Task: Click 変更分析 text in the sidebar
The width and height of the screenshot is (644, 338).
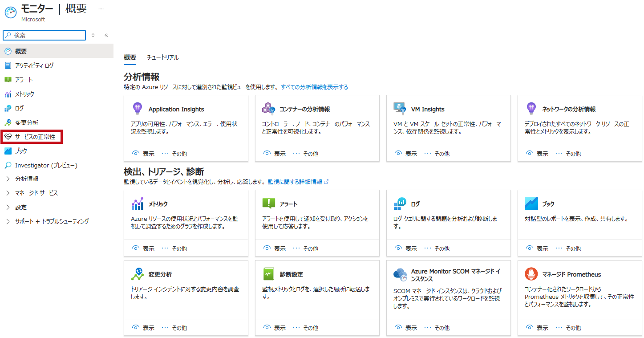Action: click(27, 122)
